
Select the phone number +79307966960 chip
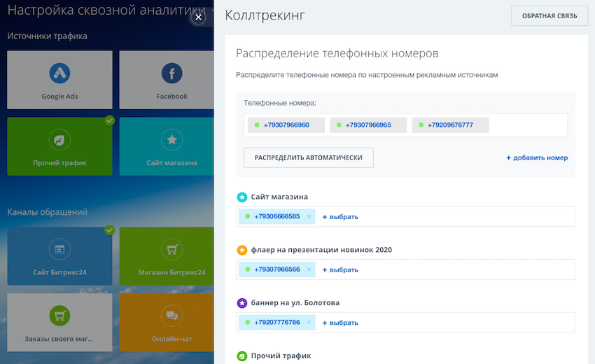point(287,125)
